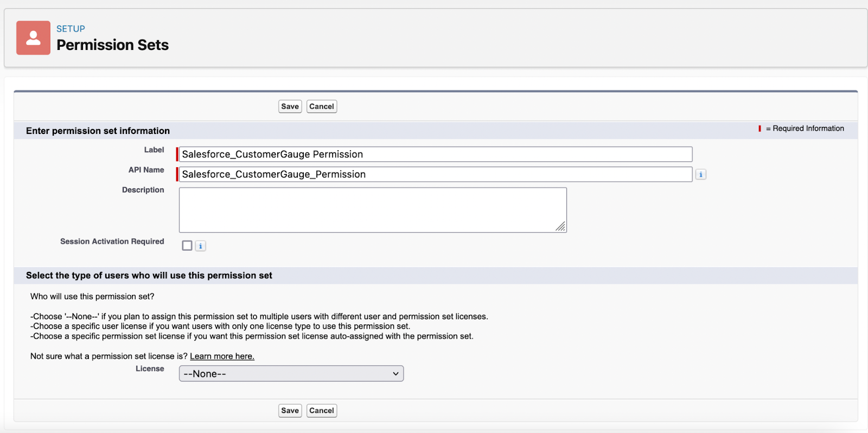
Task: Click the 'Enter permission set information' heading
Action: pyautogui.click(x=98, y=131)
